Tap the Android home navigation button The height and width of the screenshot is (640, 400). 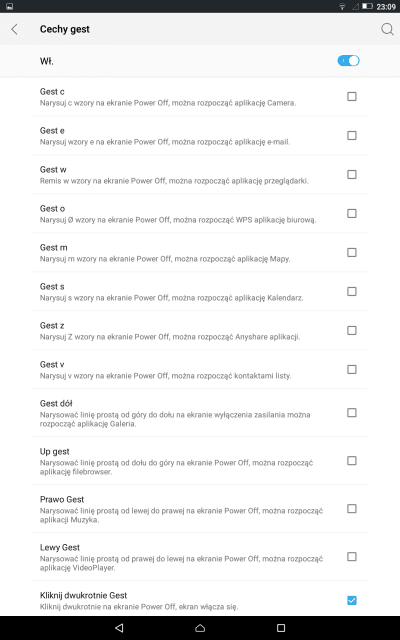click(x=200, y=628)
